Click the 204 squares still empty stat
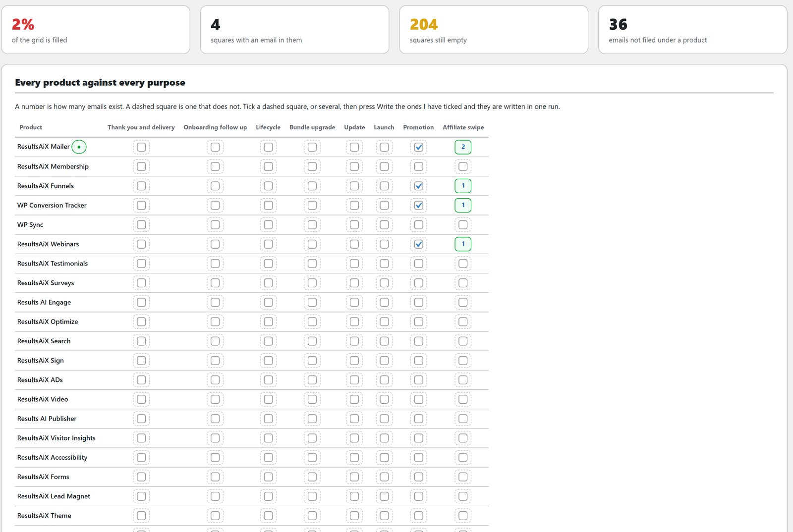 tap(494, 30)
